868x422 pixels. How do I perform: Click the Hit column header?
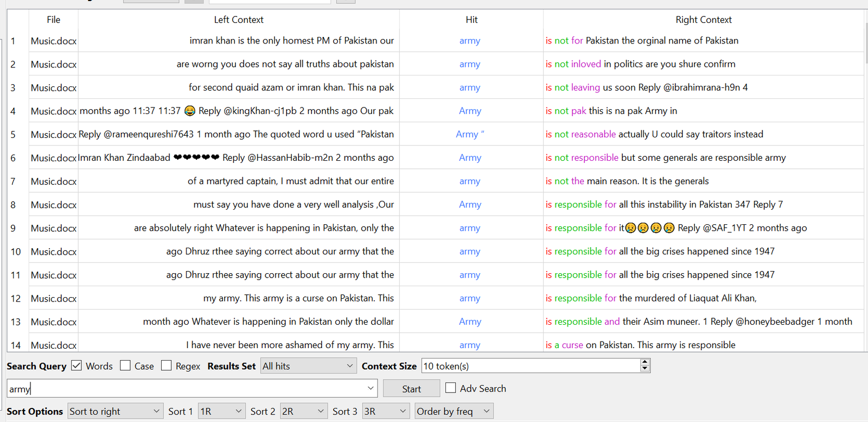[x=471, y=20]
